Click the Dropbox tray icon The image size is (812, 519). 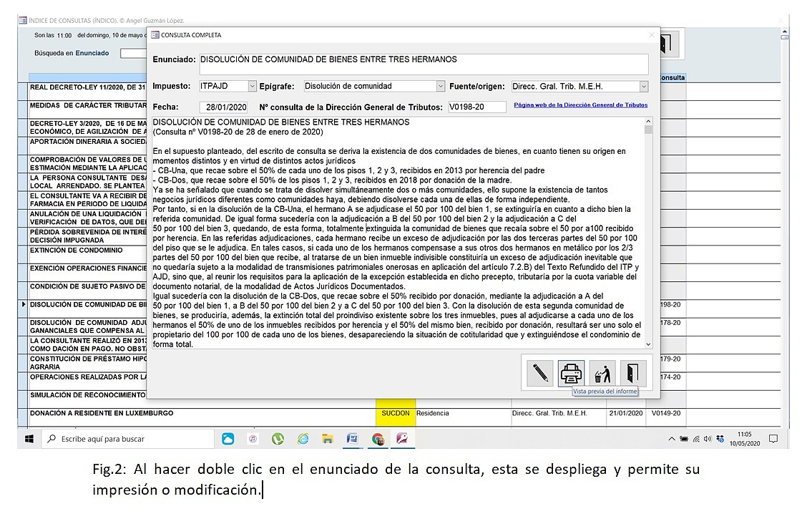tap(720, 439)
